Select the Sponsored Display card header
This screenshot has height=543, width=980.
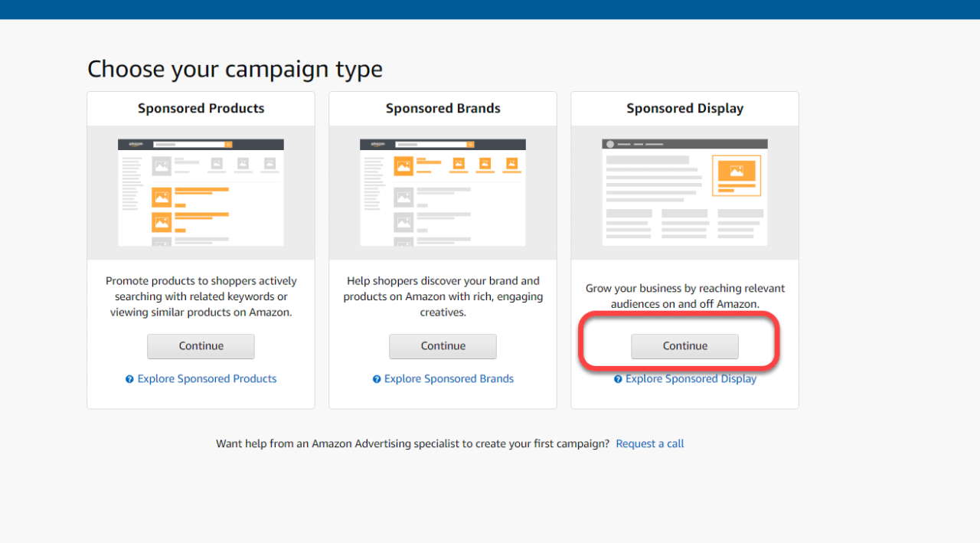click(684, 108)
